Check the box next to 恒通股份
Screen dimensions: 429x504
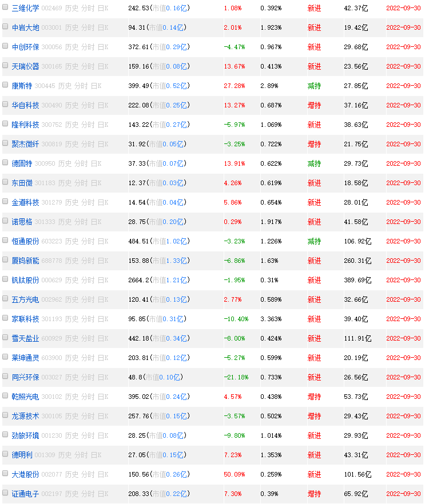click(5, 240)
